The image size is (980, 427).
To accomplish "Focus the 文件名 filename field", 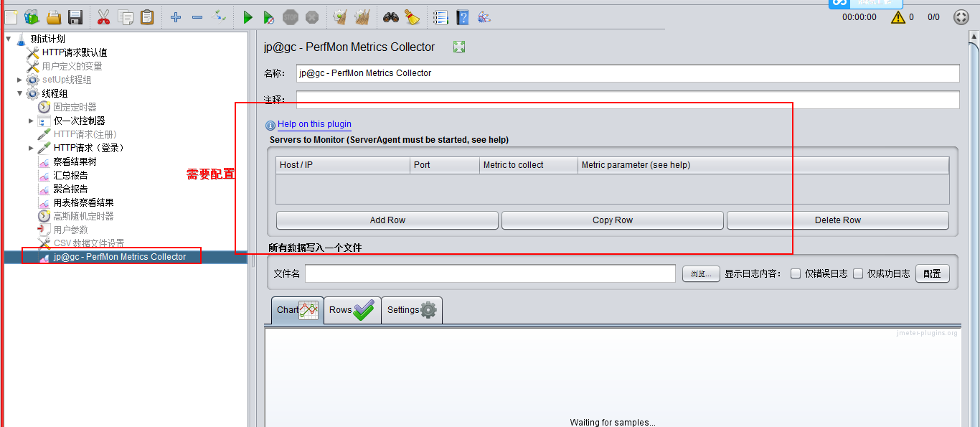I will coord(490,273).
